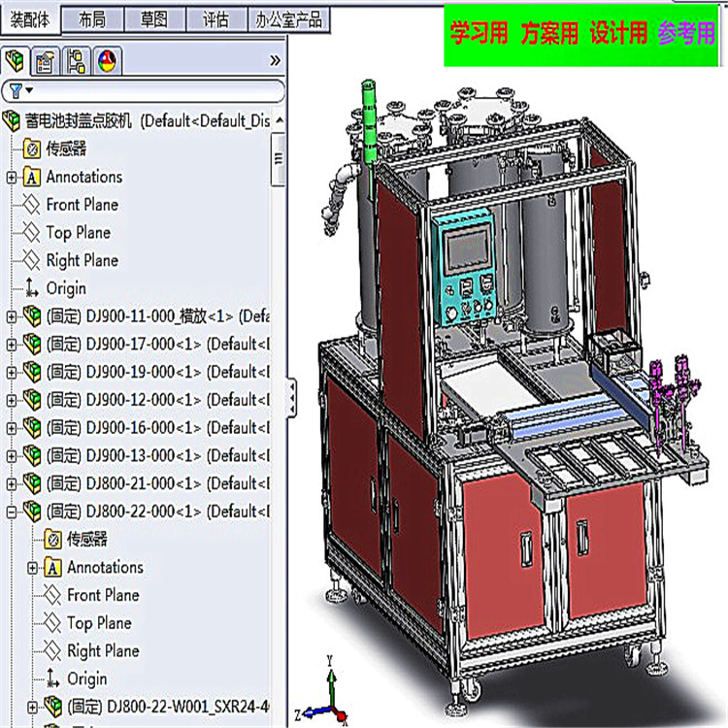Image resolution: width=728 pixels, height=728 pixels.
Task: Select the top-level Origin icon
Action: (32, 288)
